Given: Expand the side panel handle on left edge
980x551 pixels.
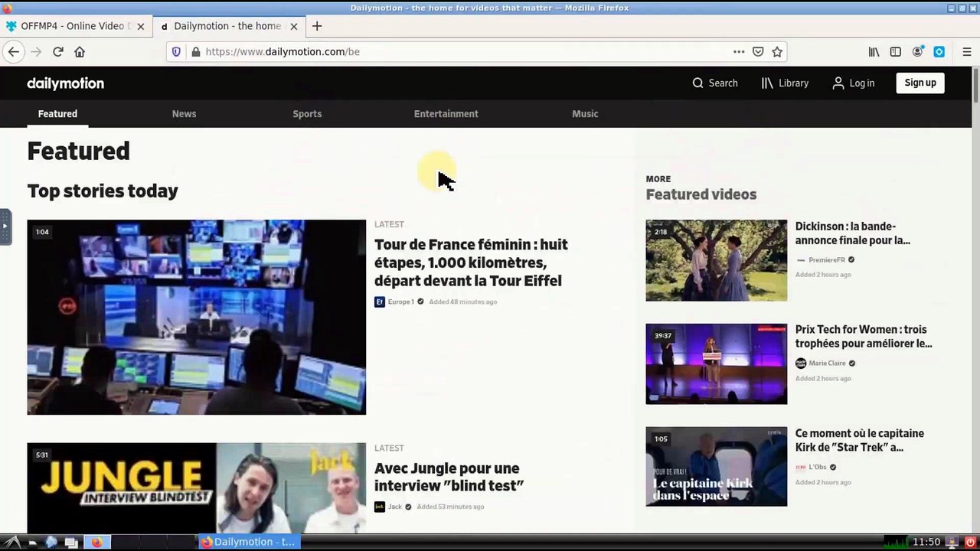Looking at the screenshot, I should coord(5,227).
